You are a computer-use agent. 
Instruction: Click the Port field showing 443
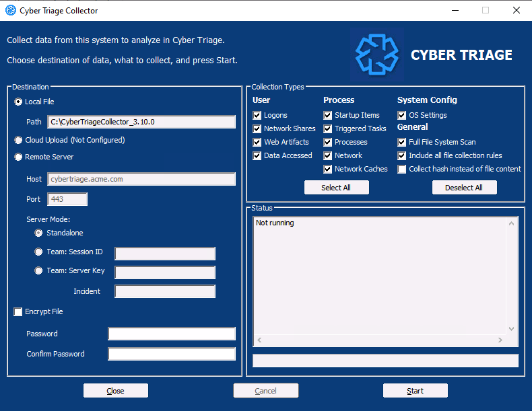coord(67,199)
